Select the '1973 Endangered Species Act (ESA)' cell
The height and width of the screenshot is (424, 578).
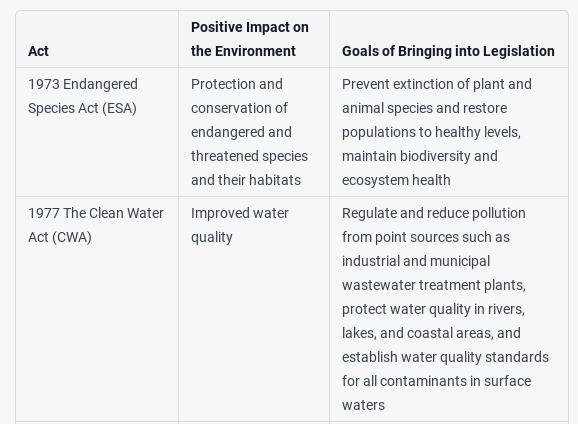coord(97,132)
